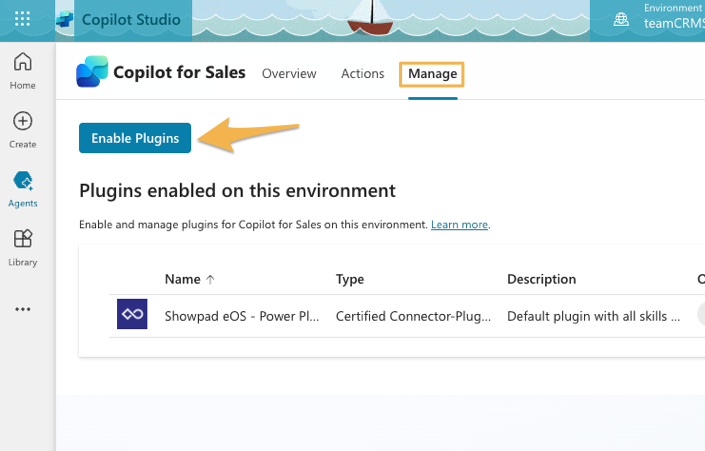705x451 pixels.
Task: Switch to the Overview tab
Action: [289, 73]
